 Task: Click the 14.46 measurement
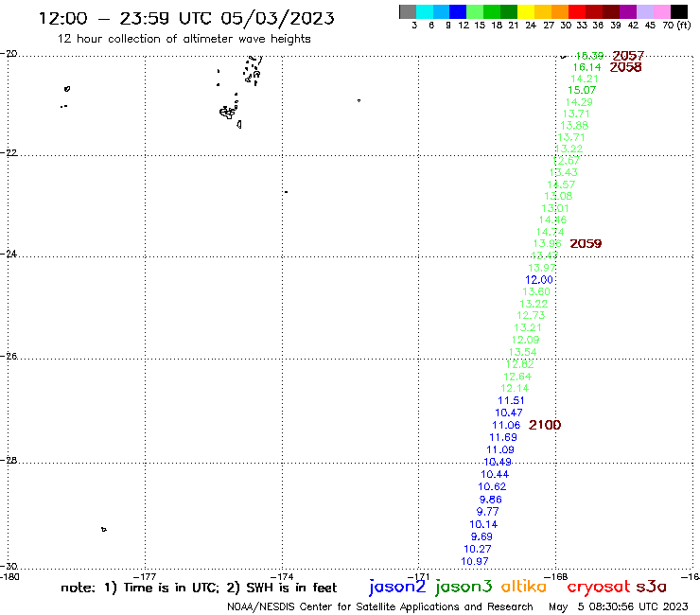552,220
